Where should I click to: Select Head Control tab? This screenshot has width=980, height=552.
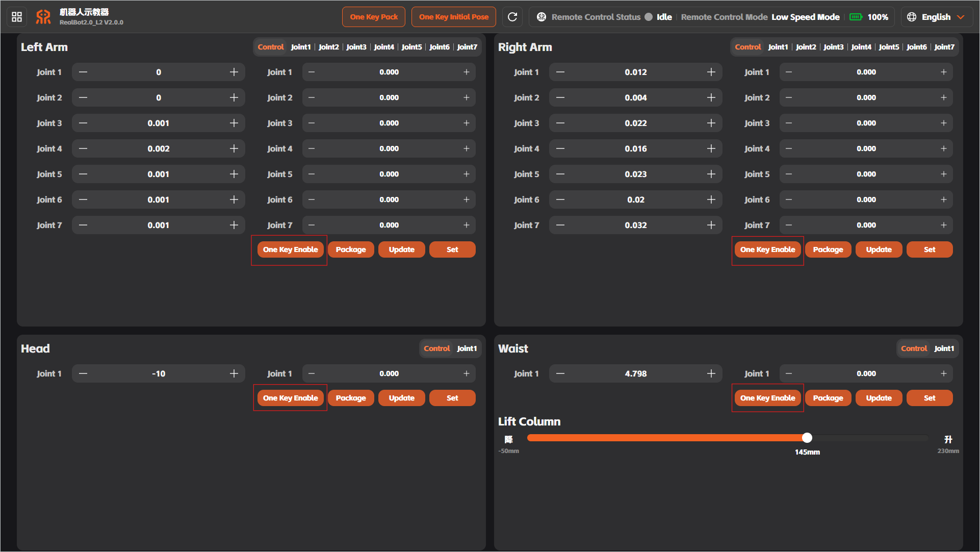[437, 348]
